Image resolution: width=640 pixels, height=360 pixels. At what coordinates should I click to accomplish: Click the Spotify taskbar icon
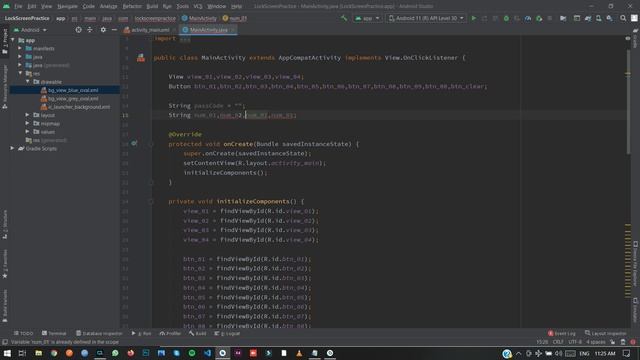click(192, 353)
